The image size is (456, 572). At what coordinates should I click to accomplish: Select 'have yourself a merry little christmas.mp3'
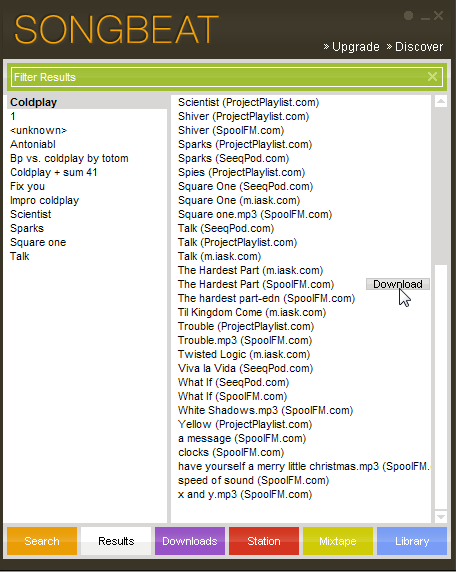[x=304, y=466]
